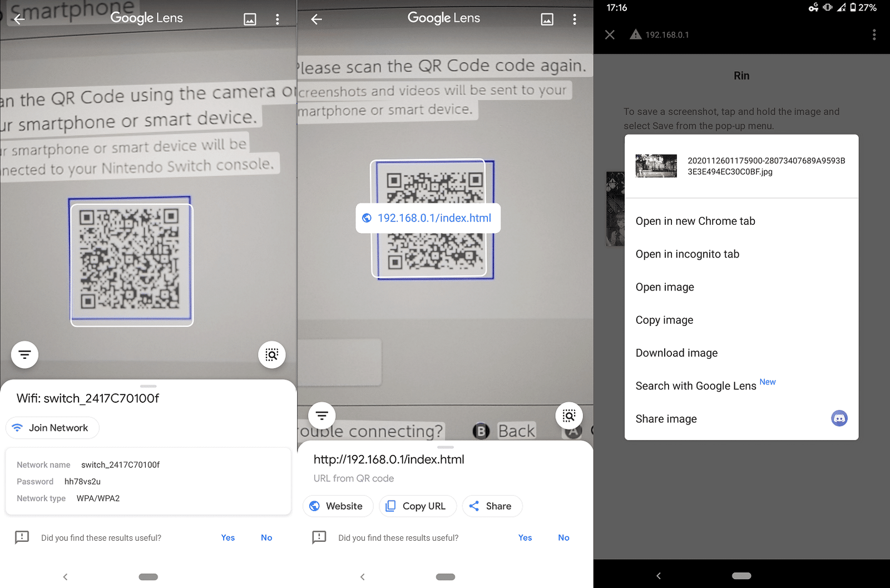Tap the region search icon in left screen
Viewport: 890px width, 588px height.
(271, 355)
